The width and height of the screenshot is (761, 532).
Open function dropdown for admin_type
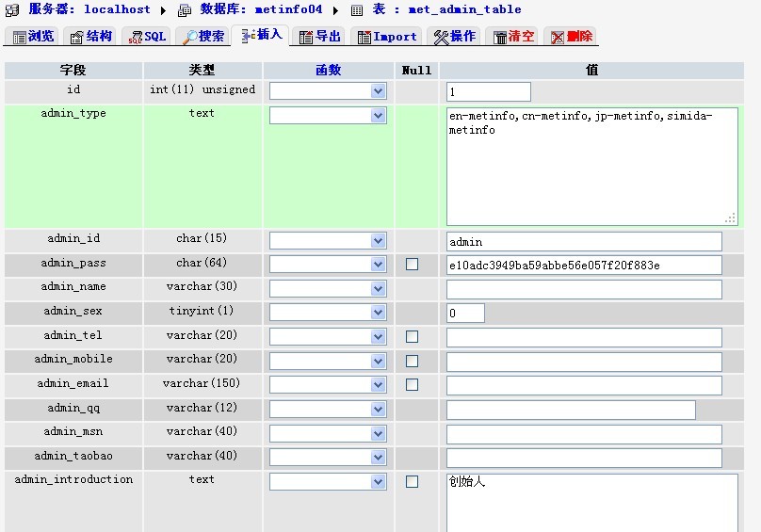pyautogui.click(x=328, y=116)
